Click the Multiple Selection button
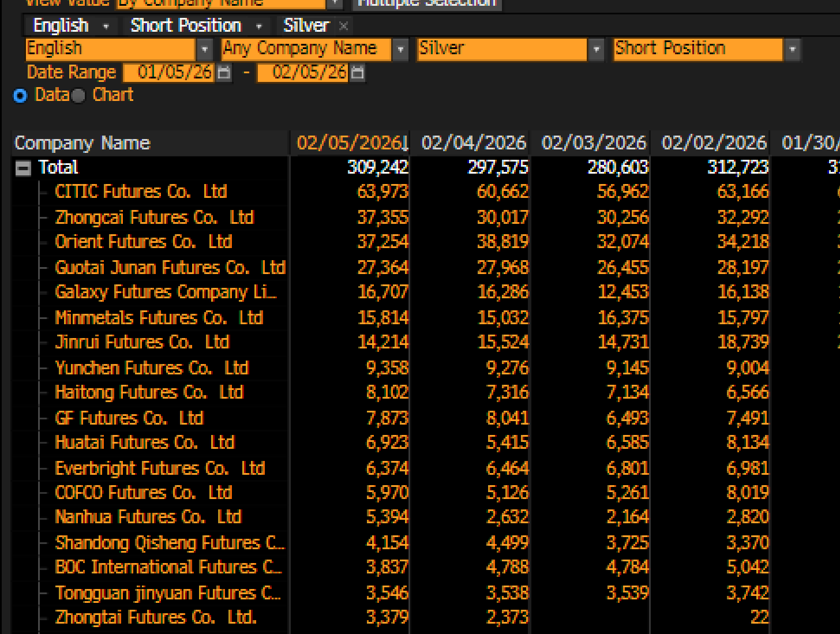The width and height of the screenshot is (840, 634). (x=427, y=3)
